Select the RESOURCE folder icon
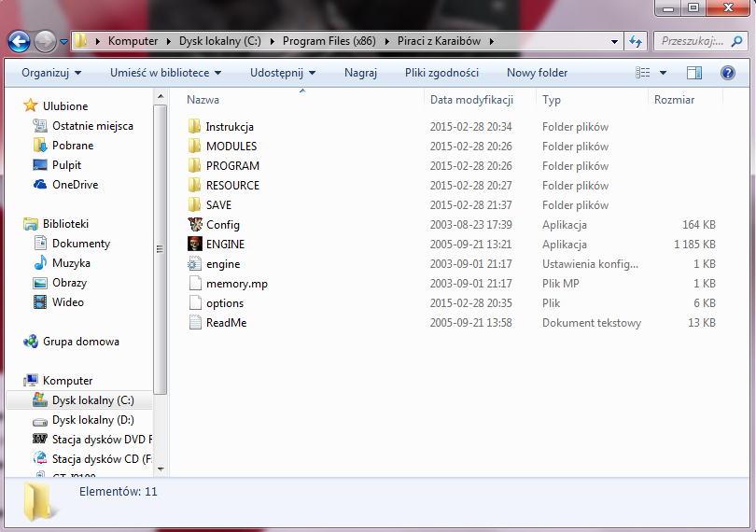This screenshot has width=756, height=532. pyautogui.click(x=194, y=186)
